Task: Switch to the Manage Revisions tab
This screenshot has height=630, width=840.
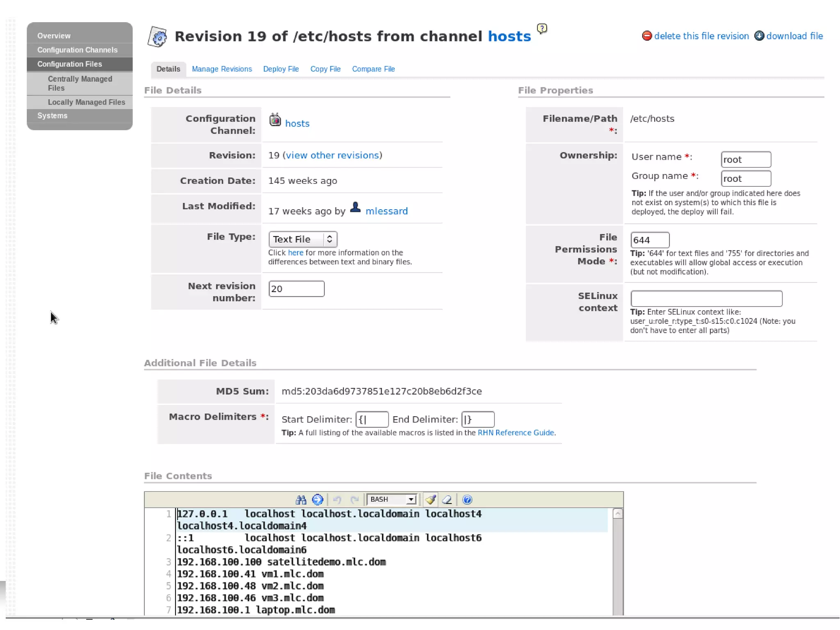Action: coord(222,69)
